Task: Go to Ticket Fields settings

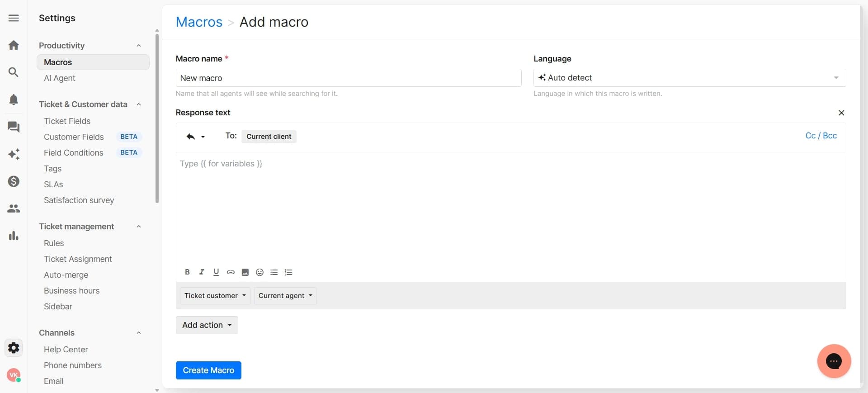Action: coord(67,121)
